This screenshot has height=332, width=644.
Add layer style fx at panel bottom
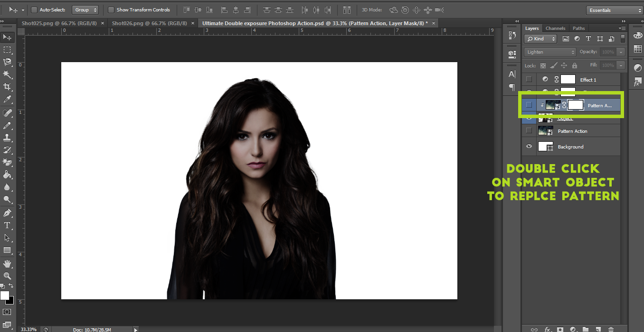[547, 329]
